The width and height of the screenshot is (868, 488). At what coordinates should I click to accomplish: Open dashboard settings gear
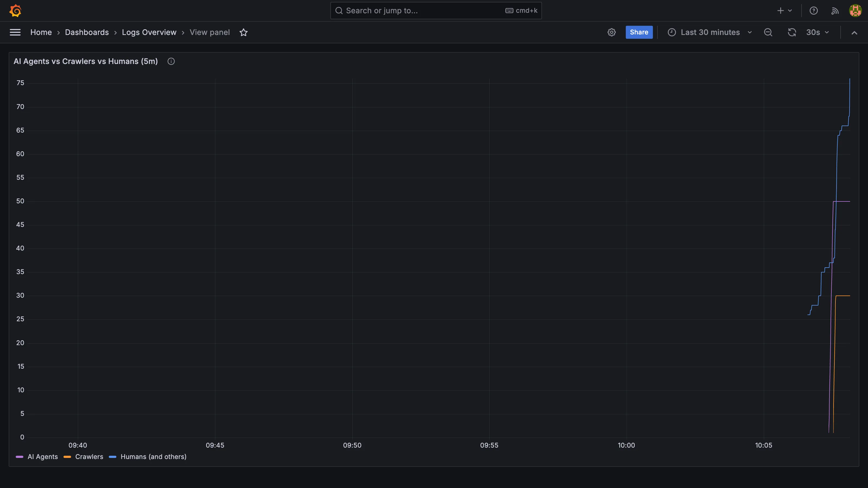coord(612,32)
